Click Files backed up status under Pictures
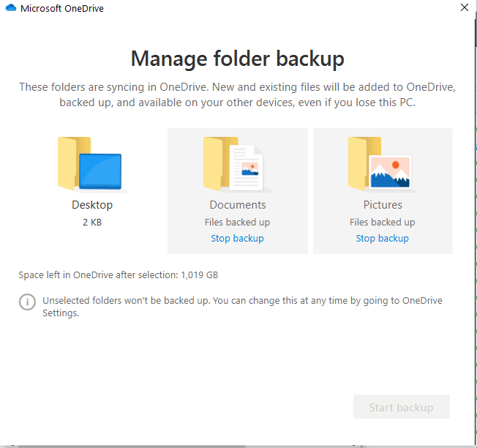 [x=382, y=222]
